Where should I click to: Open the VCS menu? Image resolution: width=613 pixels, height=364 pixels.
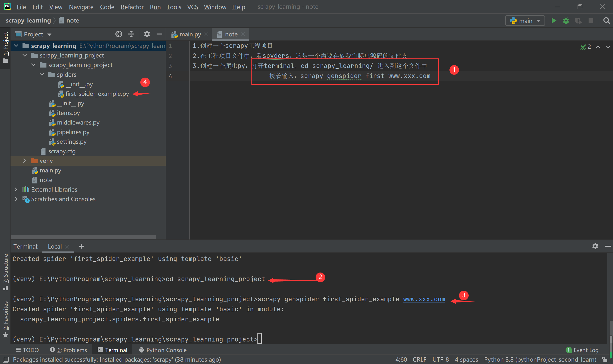point(193,7)
